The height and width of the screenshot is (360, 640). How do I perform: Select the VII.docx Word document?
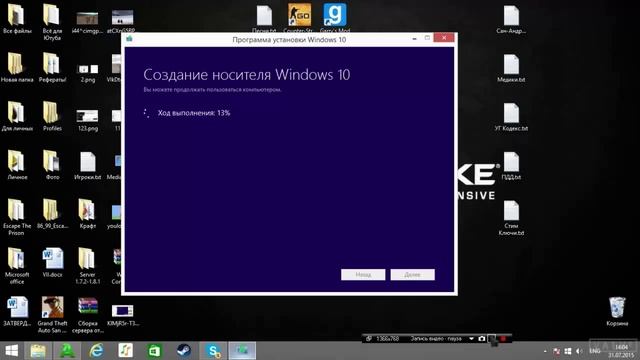52,262
